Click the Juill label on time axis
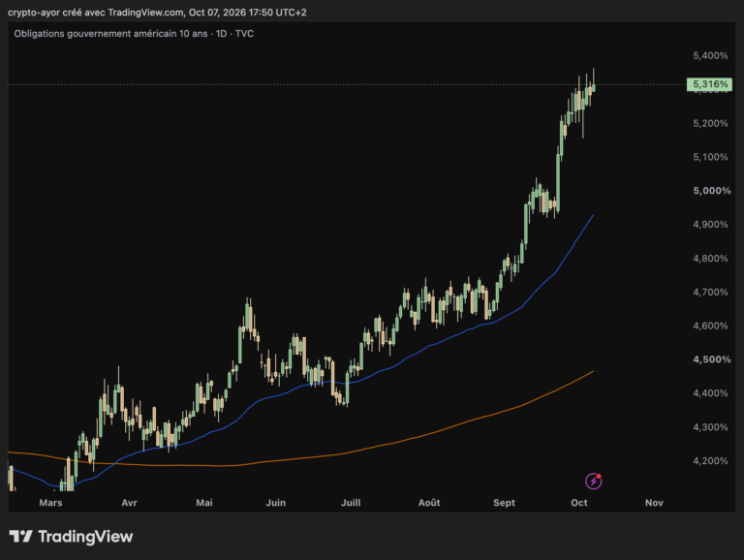Image resolution: width=744 pixels, height=560 pixels. click(351, 503)
